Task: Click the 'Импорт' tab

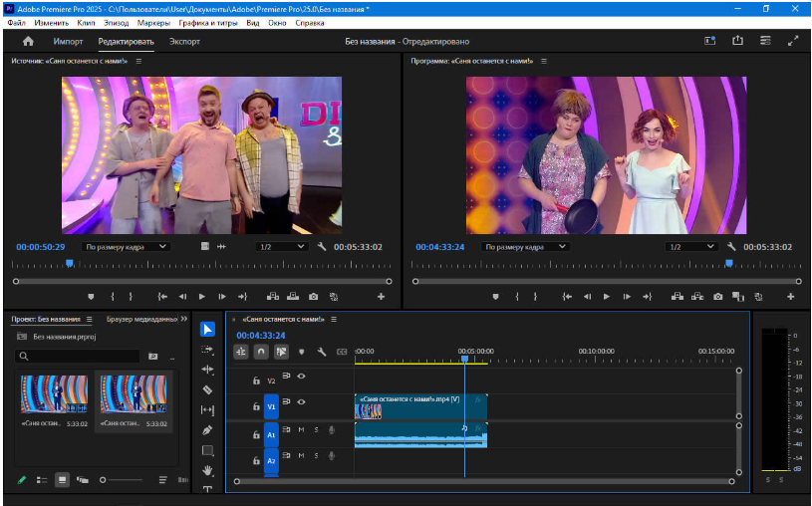Action: coord(68,42)
